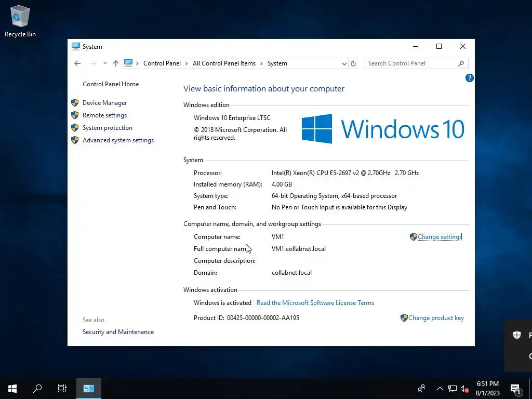This screenshot has width=532, height=399.
Task: Click shield icon beside Advanced system settings
Action: coord(75,140)
